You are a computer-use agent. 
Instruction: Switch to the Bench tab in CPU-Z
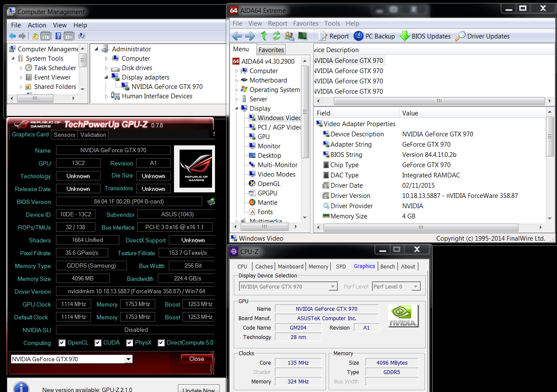click(388, 266)
